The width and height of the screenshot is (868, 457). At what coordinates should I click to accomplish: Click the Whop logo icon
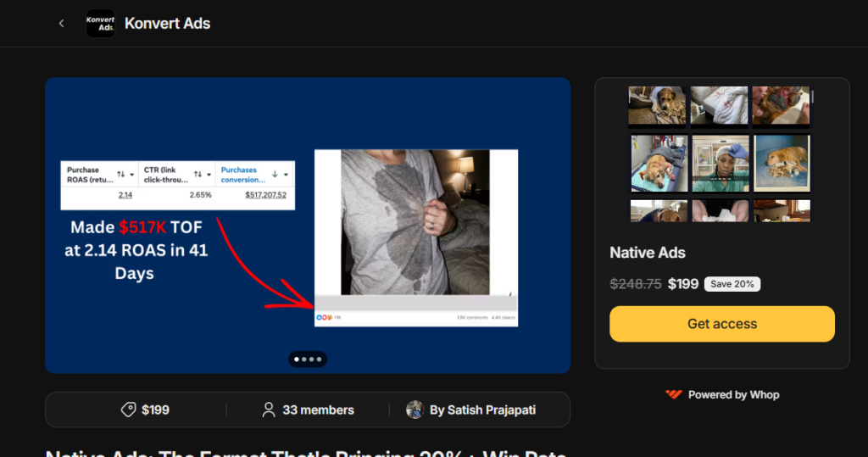coord(674,394)
